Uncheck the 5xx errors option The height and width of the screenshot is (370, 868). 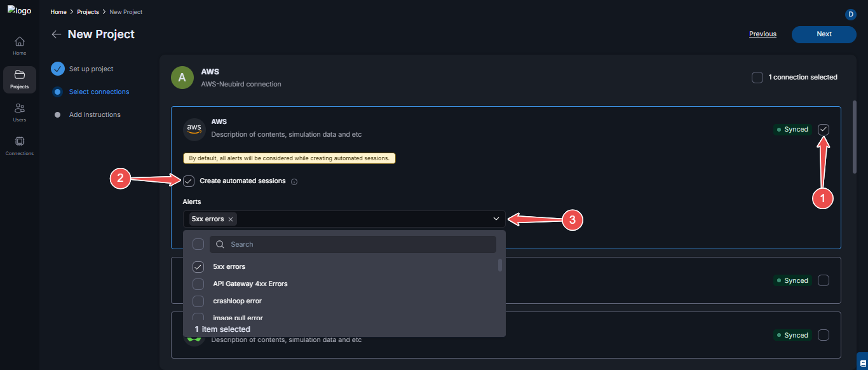pos(198,266)
